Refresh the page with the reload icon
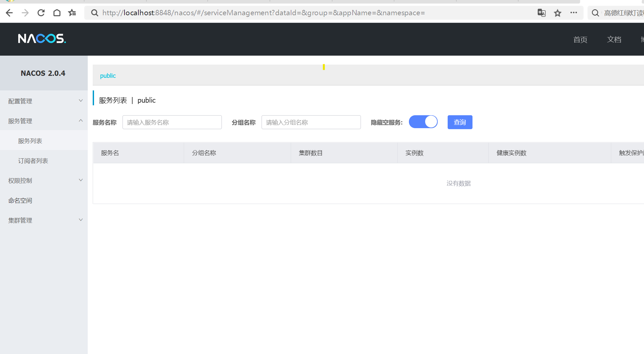The height and width of the screenshot is (354, 644). (41, 13)
